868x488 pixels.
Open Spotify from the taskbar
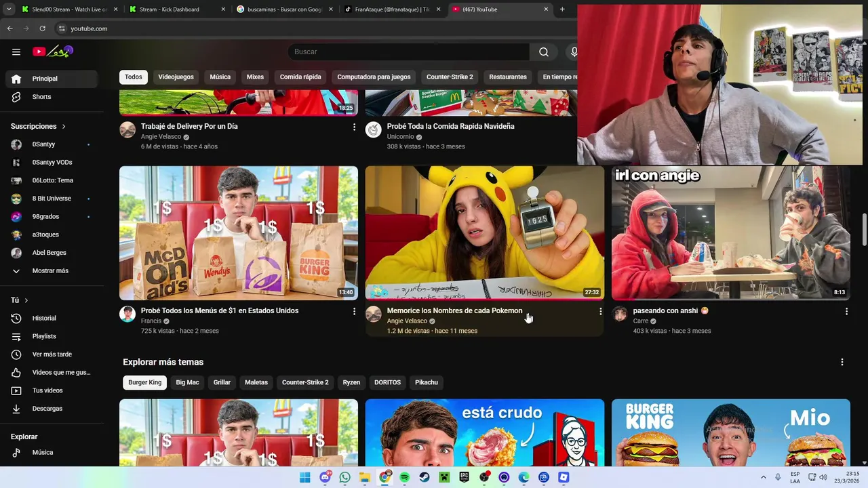click(x=405, y=477)
